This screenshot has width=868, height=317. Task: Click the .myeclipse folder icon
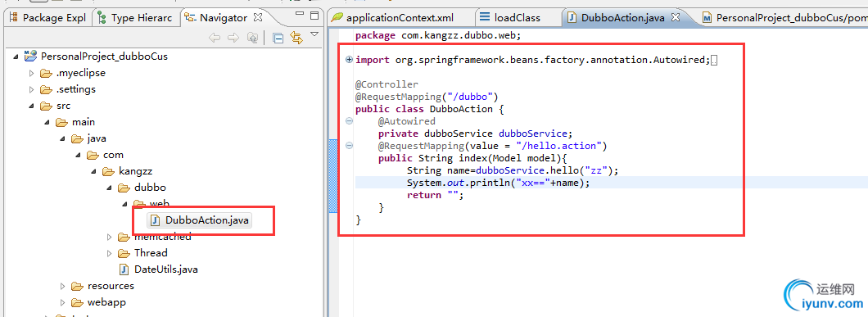[46, 73]
